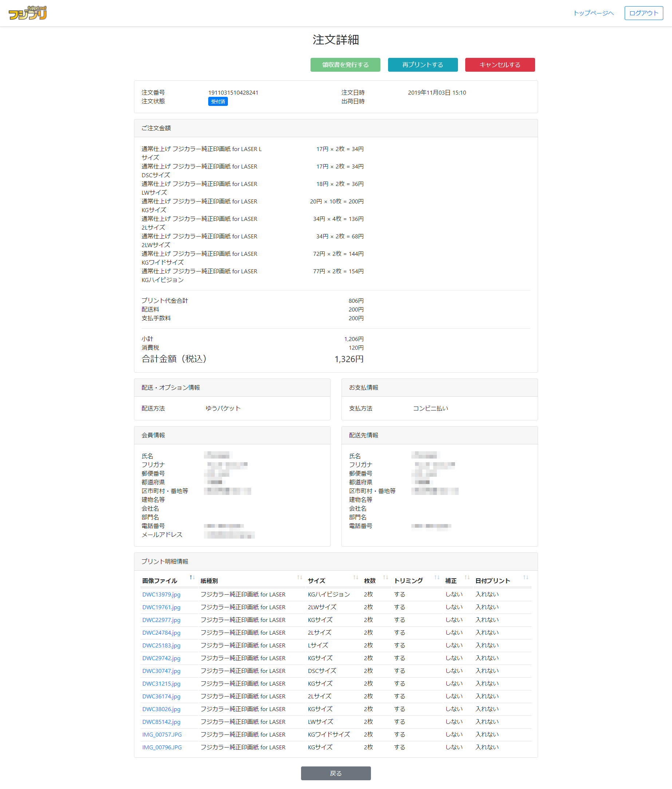Sort table by 紙種別 column arrows
672x789 pixels.
pos(300,578)
